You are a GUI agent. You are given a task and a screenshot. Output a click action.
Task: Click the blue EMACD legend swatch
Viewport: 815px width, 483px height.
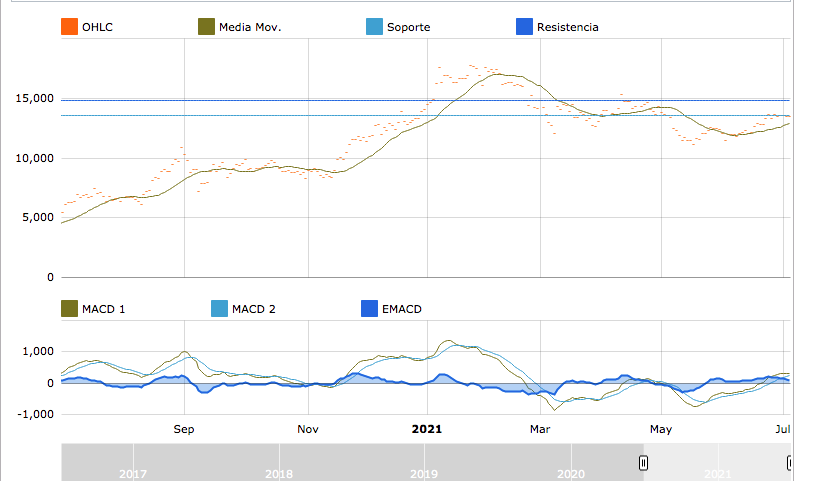click(x=369, y=309)
